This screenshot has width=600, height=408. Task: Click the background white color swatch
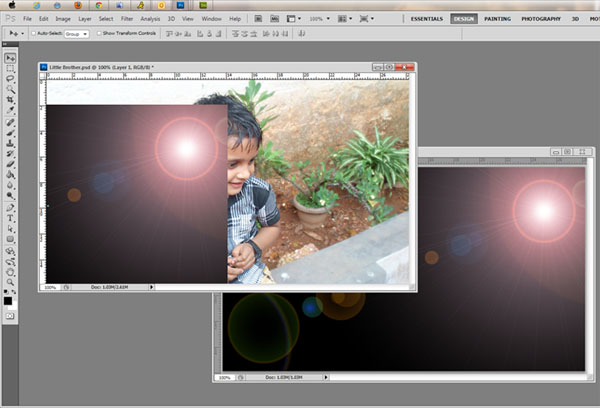(14, 307)
